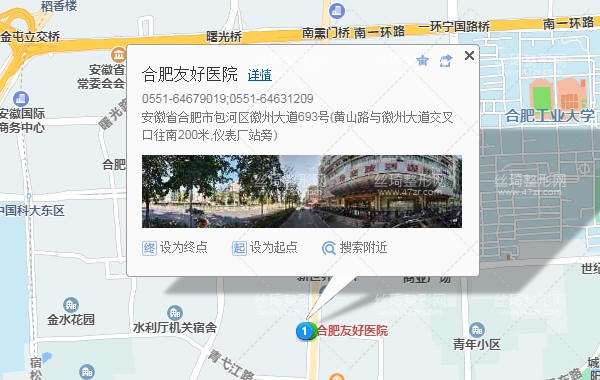Screen dimensions: 600x380
Task: Select 搜索附近 to search nearby
Action: point(364,248)
